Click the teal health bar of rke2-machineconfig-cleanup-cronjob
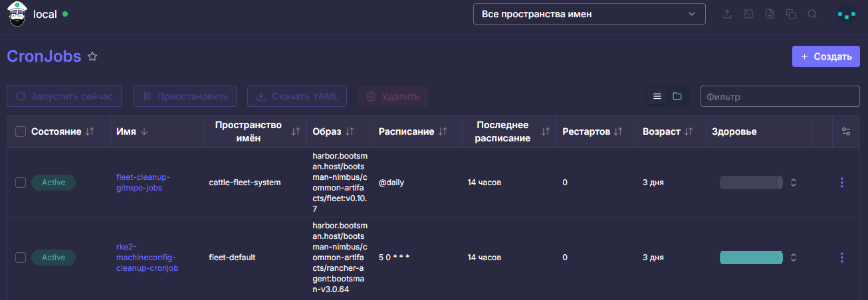Image resolution: width=868 pixels, height=300 pixels. [x=751, y=258]
